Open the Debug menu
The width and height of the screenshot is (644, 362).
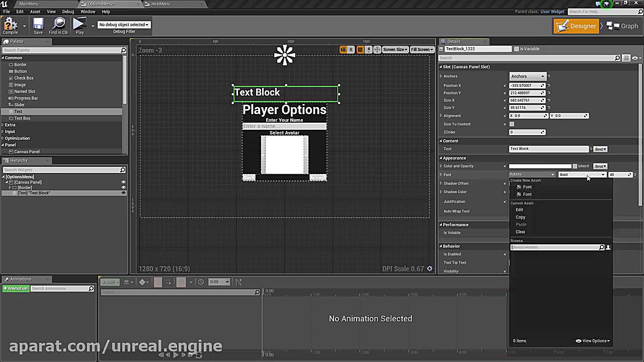69,12
